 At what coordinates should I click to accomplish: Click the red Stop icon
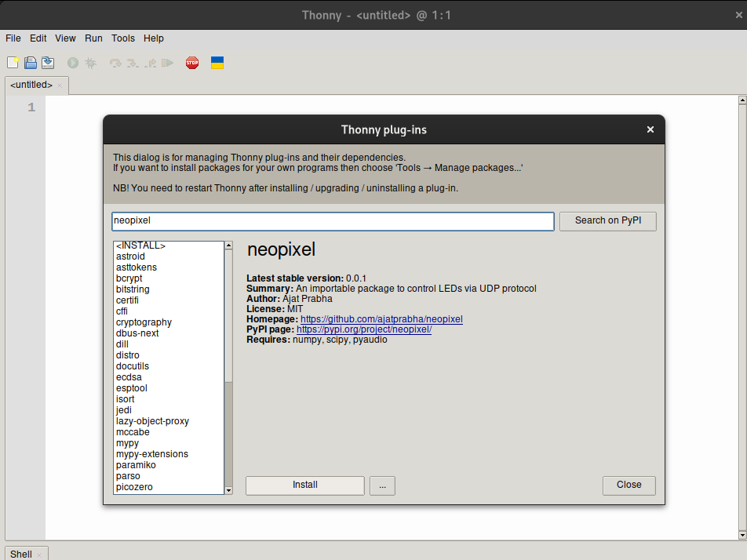[192, 63]
